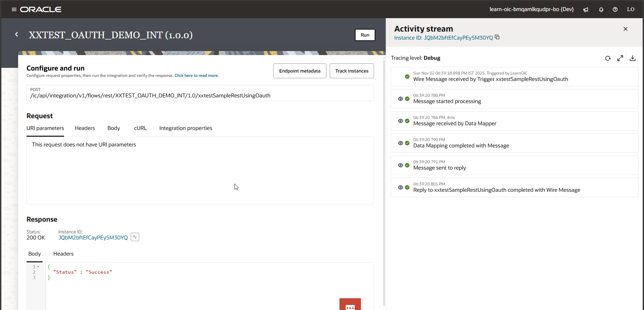Viewport: 644px width, 310px height.
Task: Refresh the activity stream
Action: pyautogui.click(x=608, y=58)
